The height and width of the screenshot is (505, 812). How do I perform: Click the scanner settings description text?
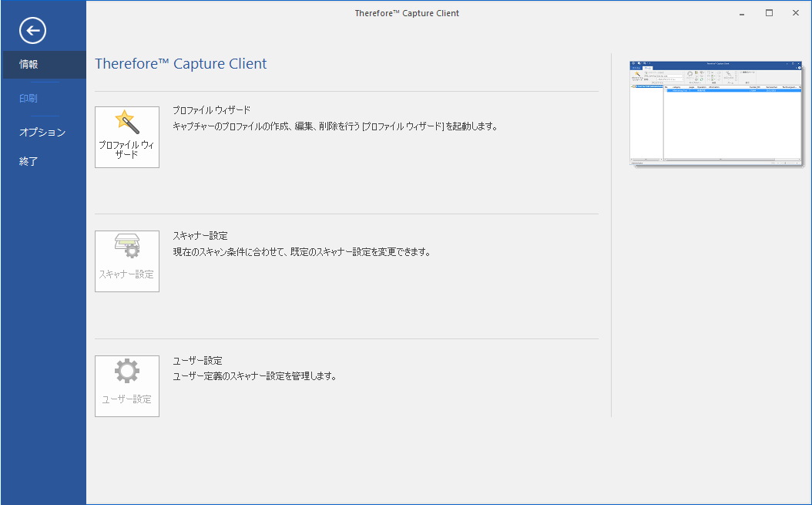tap(301, 252)
